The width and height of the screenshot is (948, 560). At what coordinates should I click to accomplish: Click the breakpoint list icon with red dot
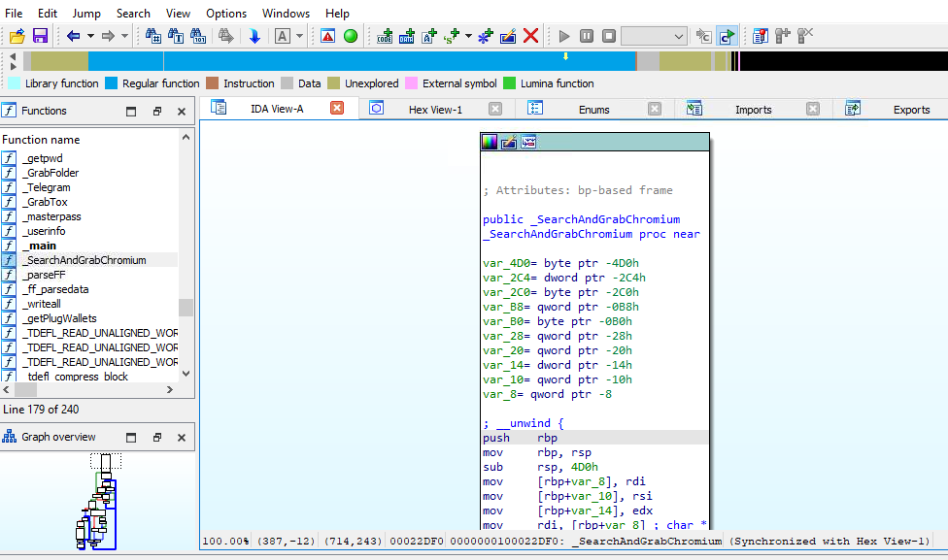click(x=760, y=36)
